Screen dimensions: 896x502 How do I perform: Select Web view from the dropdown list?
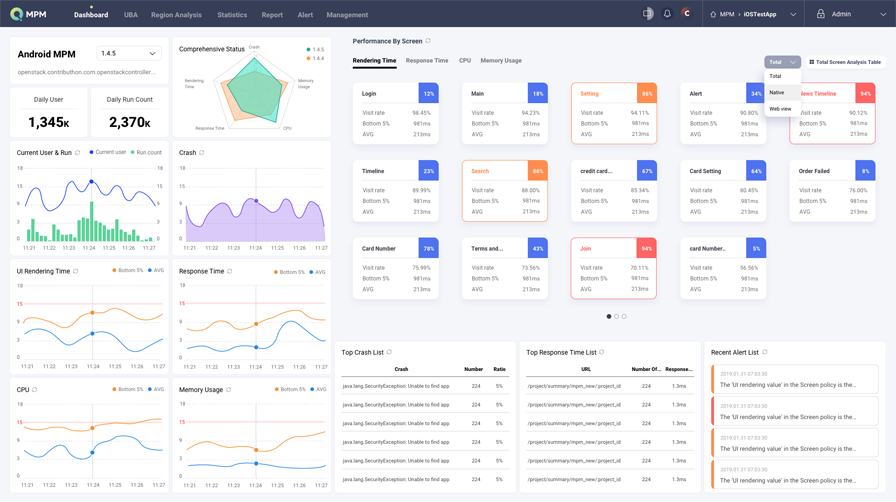(x=782, y=109)
